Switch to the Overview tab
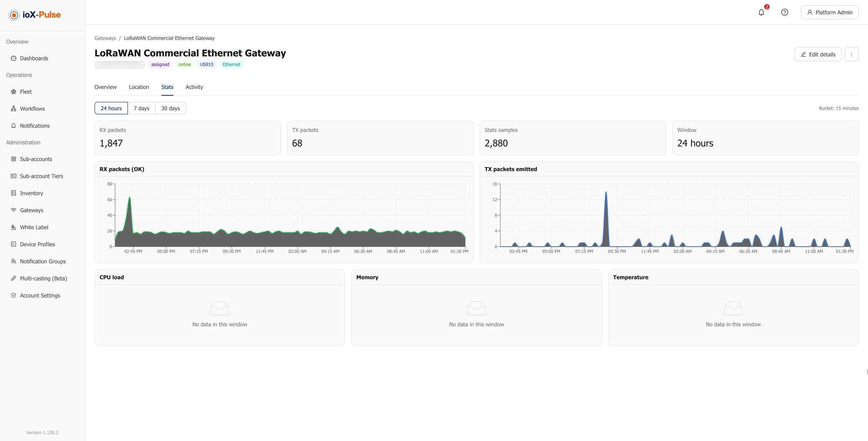The width and height of the screenshot is (868, 441). pos(105,87)
